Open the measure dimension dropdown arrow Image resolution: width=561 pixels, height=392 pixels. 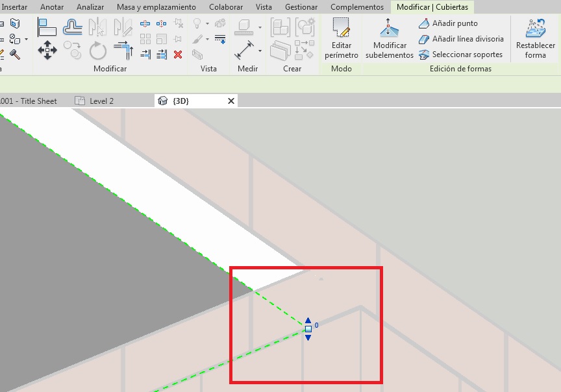click(x=260, y=51)
